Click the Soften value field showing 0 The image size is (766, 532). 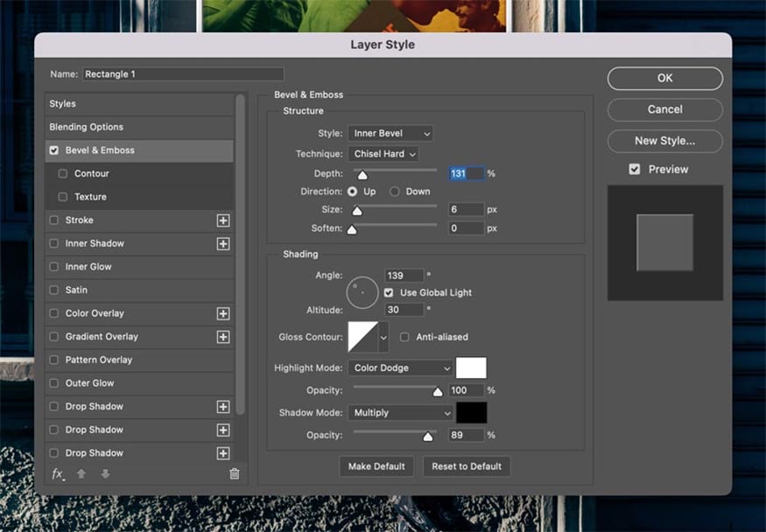(466, 228)
